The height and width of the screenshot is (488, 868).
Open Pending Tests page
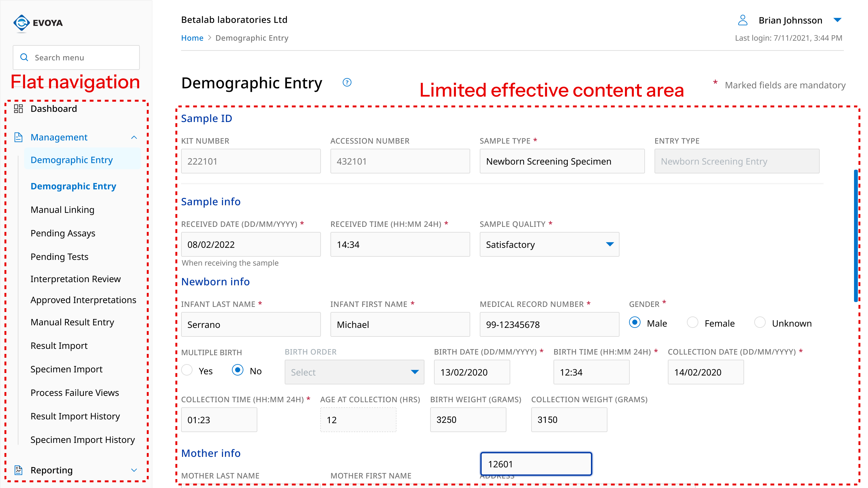click(x=59, y=257)
